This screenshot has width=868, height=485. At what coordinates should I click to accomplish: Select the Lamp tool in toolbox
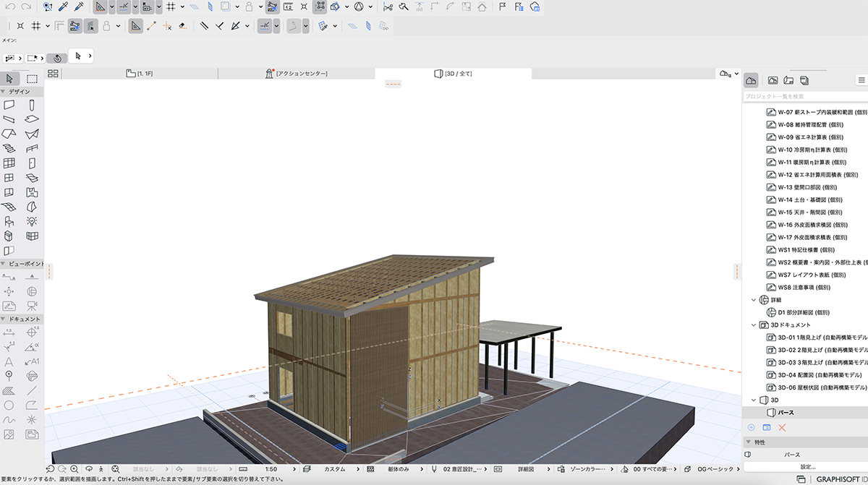click(32, 221)
